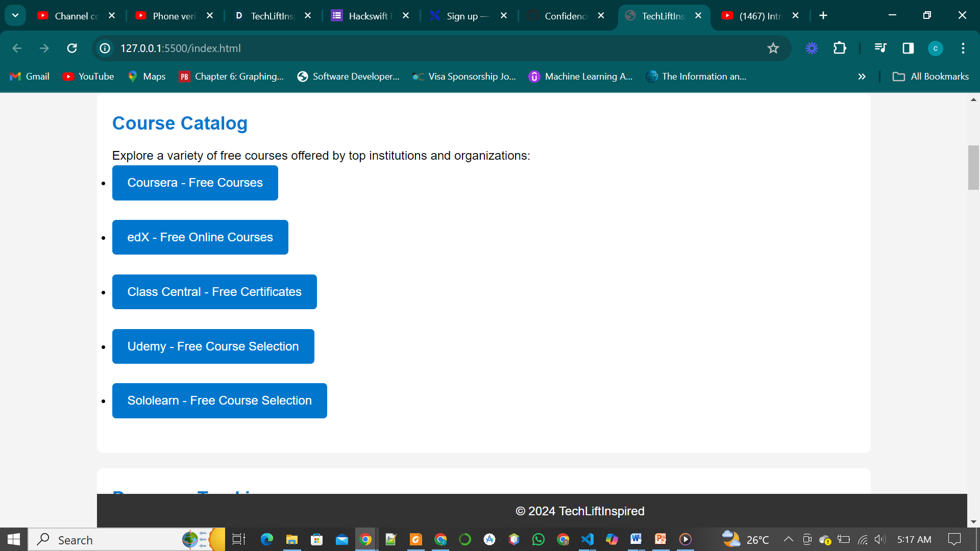Open the Chrome three-dot menu

pyautogui.click(x=963, y=48)
